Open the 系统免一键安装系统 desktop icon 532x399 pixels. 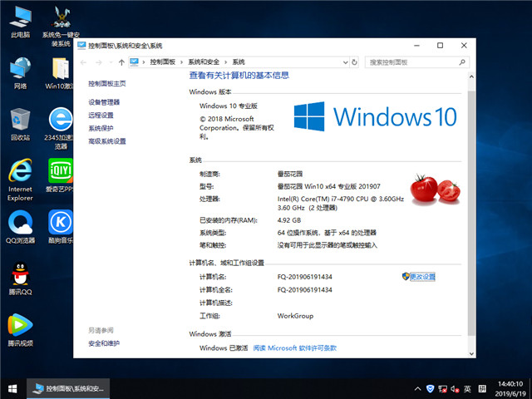coord(61,27)
